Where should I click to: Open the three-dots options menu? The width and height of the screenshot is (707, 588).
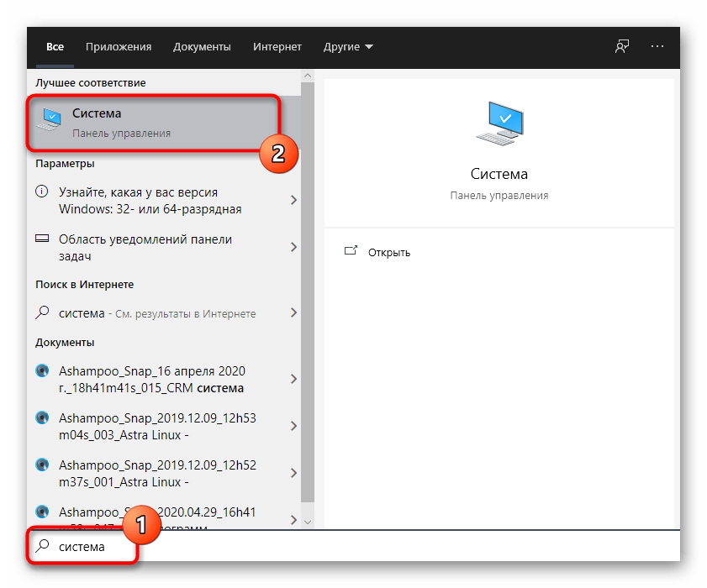pyautogui.click(x=657, y=47)
